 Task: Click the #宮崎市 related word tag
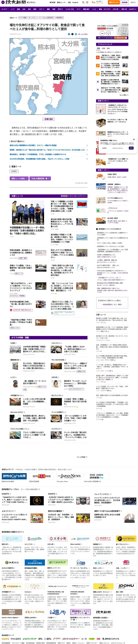tap(14, 171)
